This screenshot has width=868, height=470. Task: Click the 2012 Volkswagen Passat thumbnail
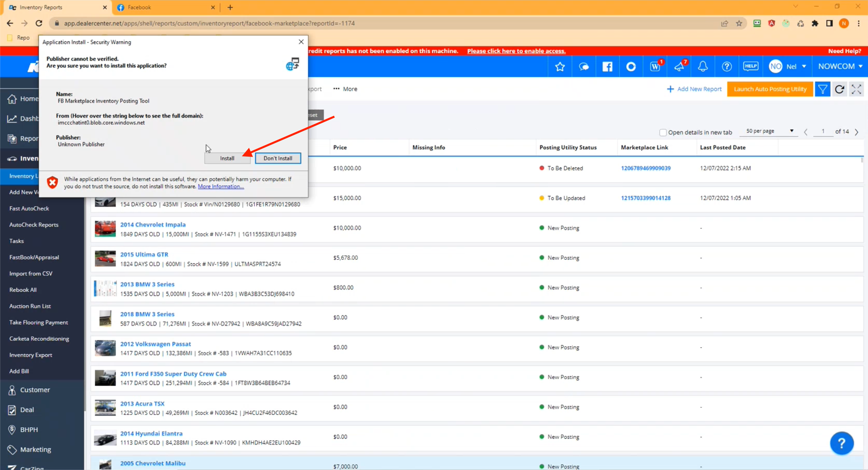click(105, 348)
